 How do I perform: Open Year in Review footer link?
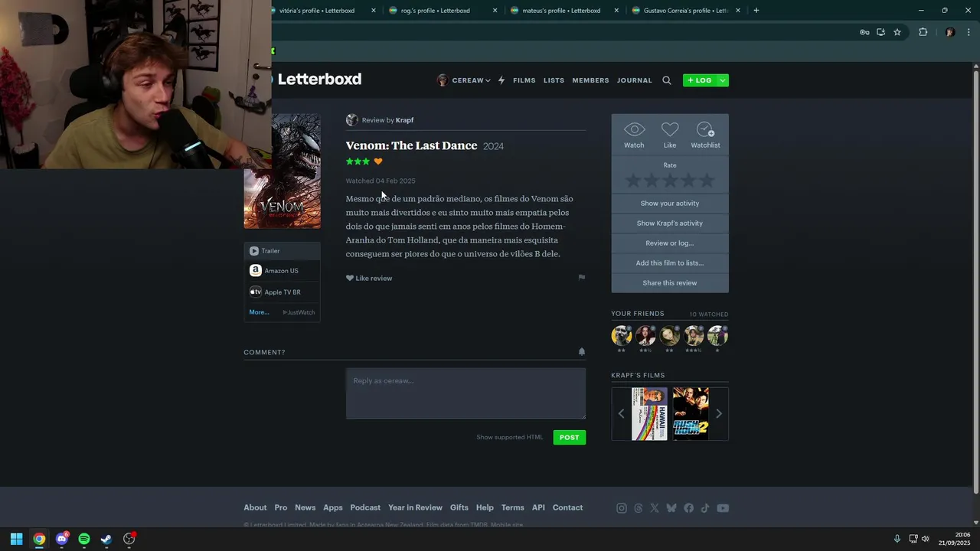pos(415,507)
